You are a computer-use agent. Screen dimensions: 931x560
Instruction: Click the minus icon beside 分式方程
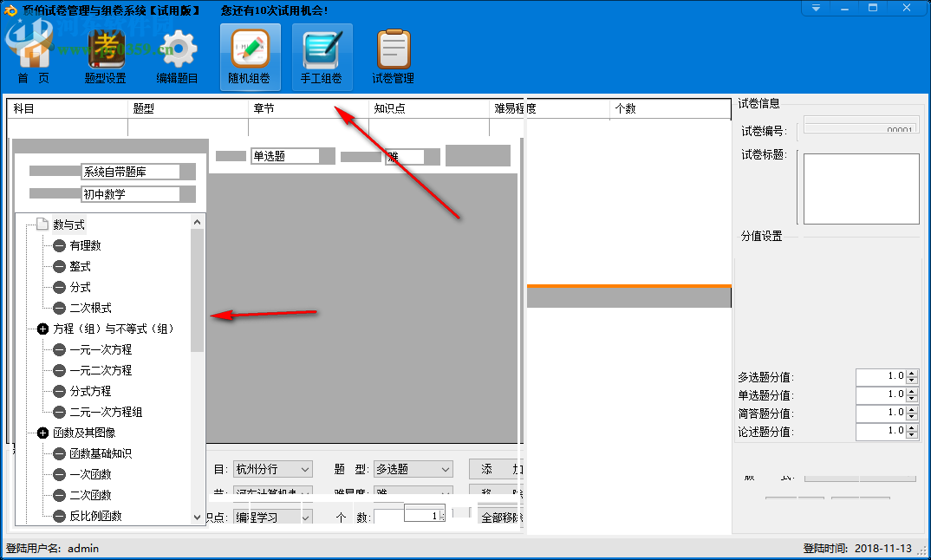coord(59,391)
